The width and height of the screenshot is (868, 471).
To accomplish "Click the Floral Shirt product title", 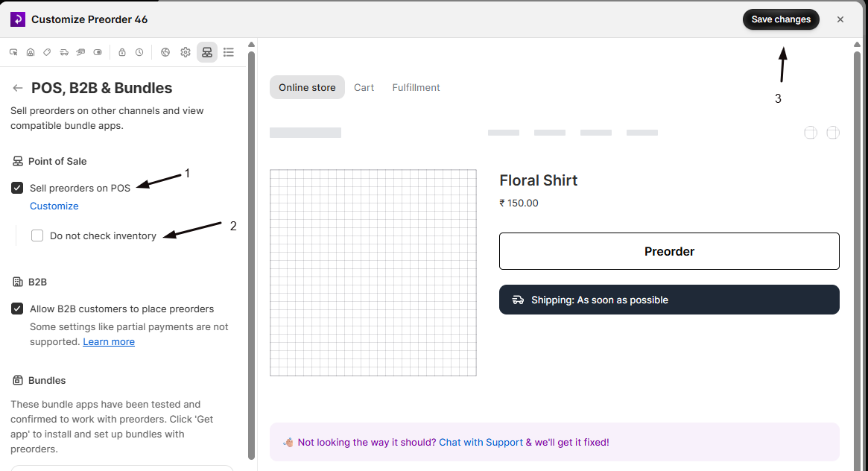I will [538, 180].
